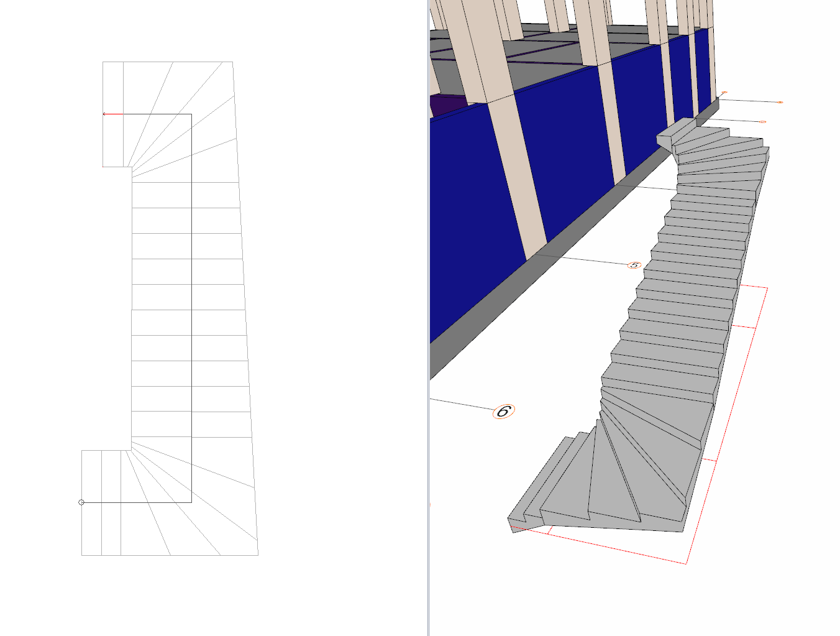Click the walkline arrowhead at plan top
Viewport: 840px width, 636px height.
pos(104,114)
